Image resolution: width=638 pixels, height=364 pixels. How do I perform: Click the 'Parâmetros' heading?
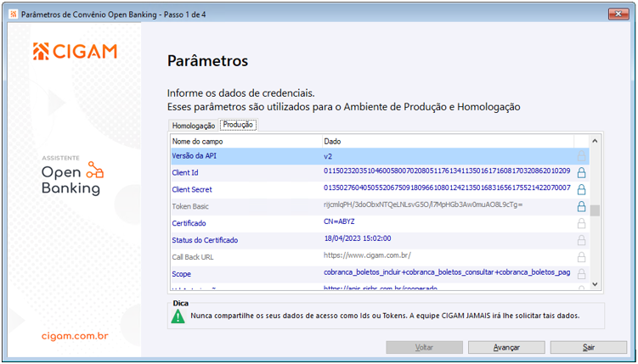tap(207, 61)
